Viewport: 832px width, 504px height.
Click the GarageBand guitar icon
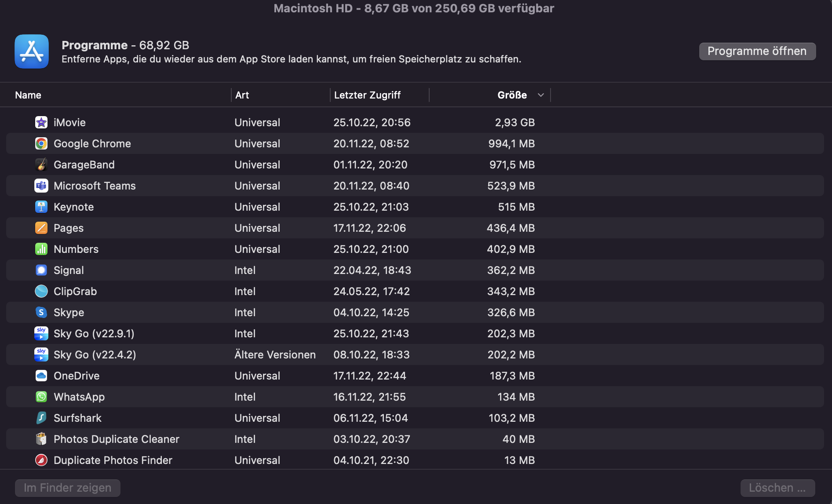tap(41, 164)
